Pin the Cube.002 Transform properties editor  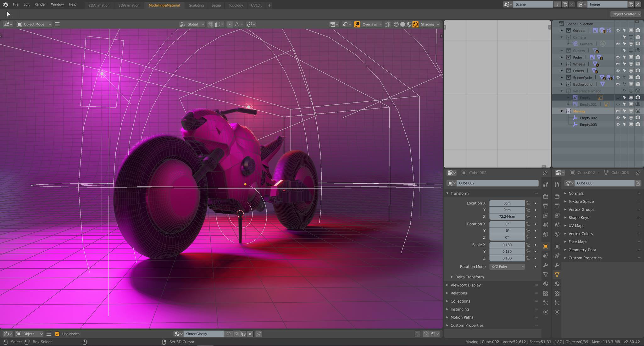click(545, 173)
